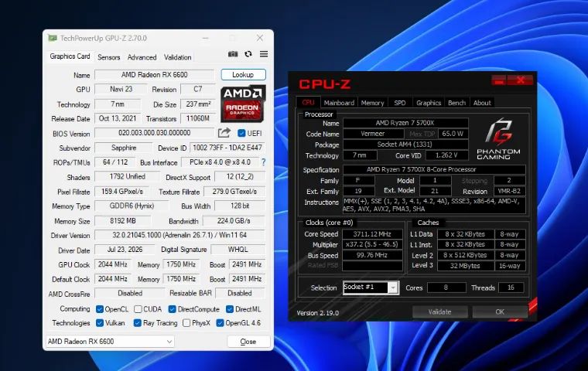Switch to the GPU-Z Sensors tab

[109, 57]
